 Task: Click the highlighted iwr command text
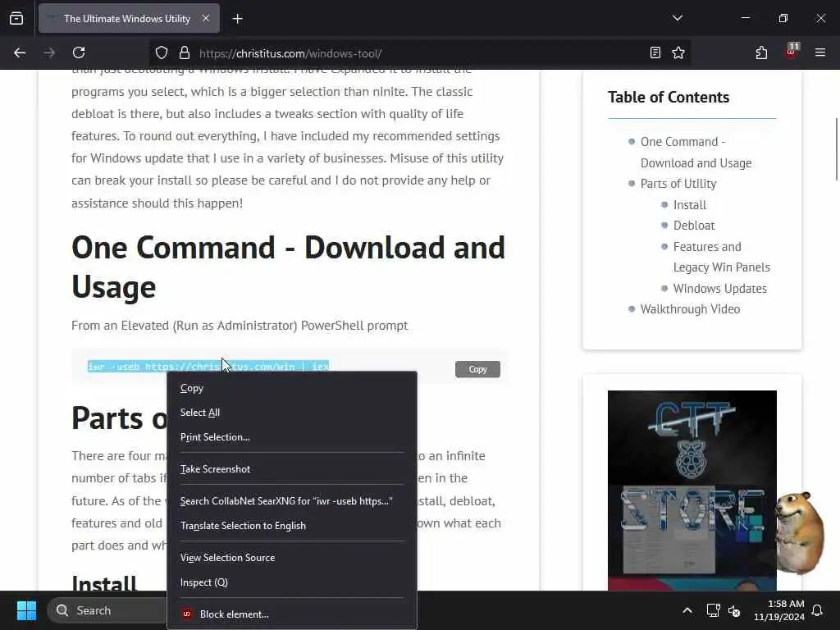coord(208,367)
